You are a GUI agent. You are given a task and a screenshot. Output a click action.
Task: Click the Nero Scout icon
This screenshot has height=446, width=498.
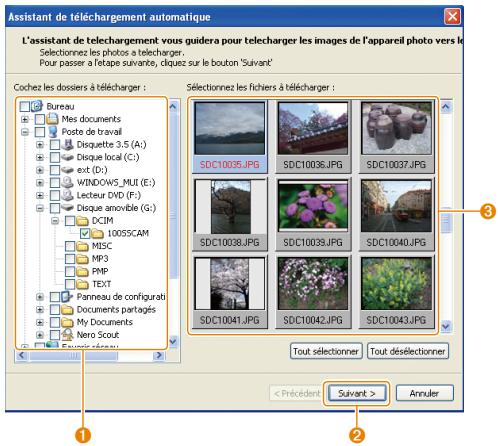click(67, 334)
